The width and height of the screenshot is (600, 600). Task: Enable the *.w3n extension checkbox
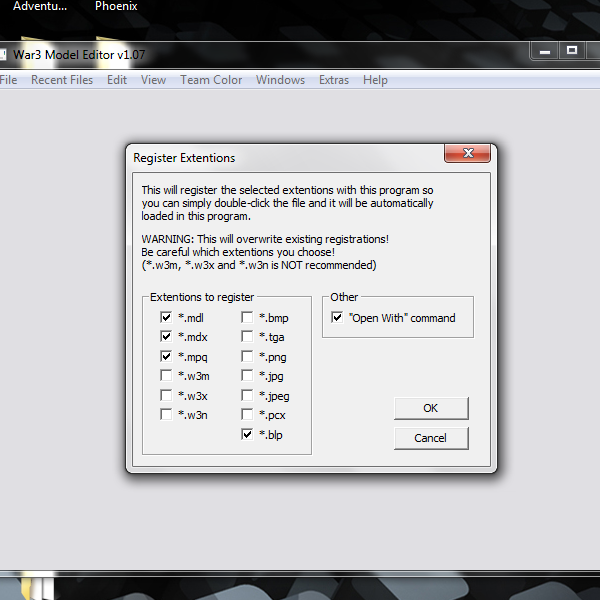click(x=166, y=414)
